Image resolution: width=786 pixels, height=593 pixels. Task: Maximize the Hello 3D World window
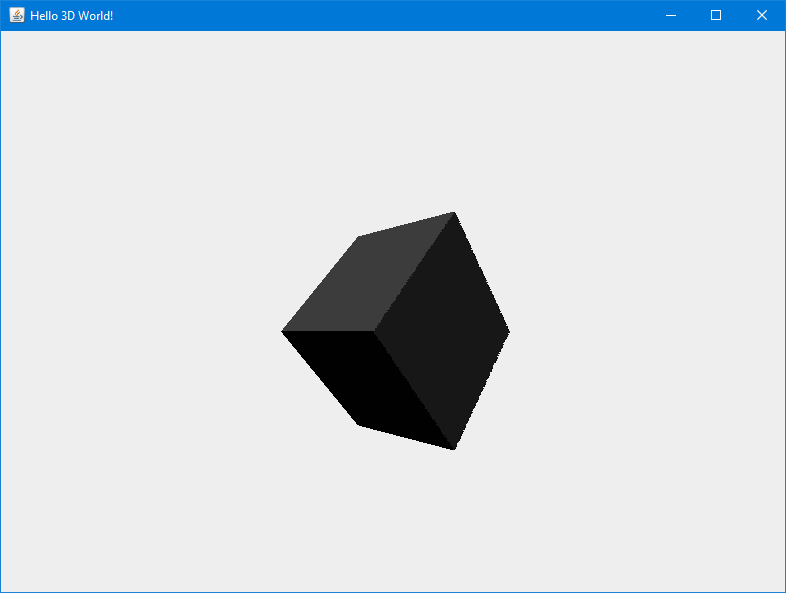point(716,16)
